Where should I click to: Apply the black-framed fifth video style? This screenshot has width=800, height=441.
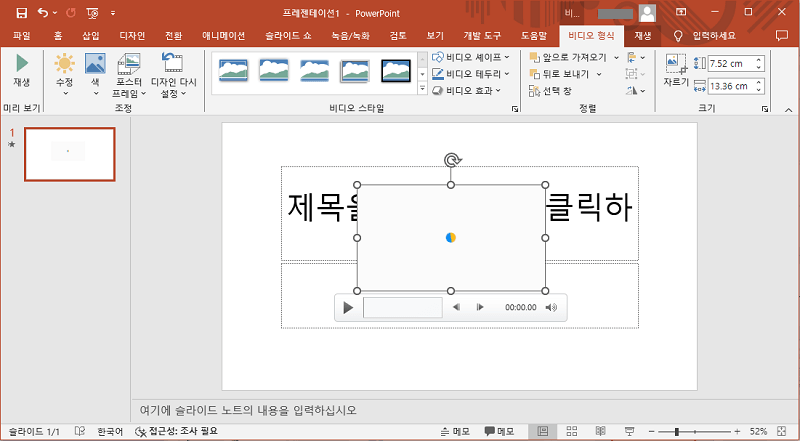396,70
